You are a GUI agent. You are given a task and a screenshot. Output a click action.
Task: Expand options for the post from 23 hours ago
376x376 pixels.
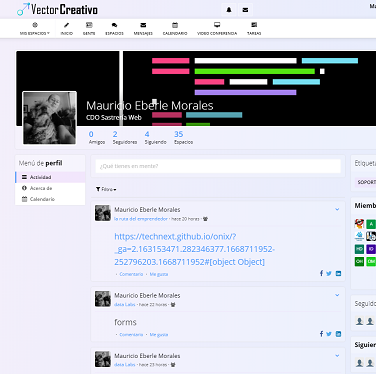pos(337,356)
